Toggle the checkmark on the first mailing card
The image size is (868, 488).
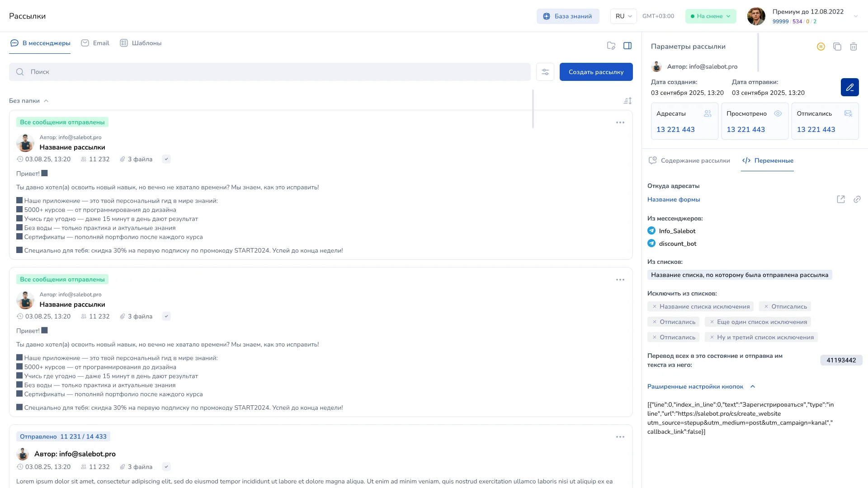(x=166, y=159)
